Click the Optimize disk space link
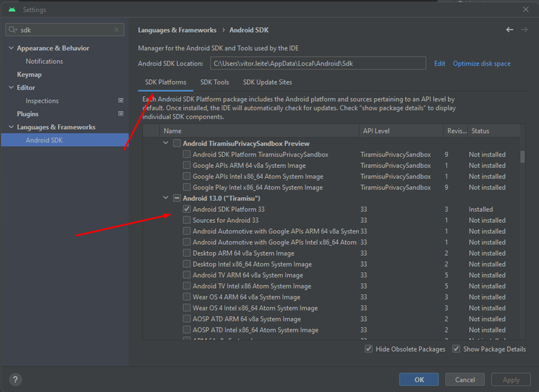Viewport: 539px width, 392px height. [481, 63]
